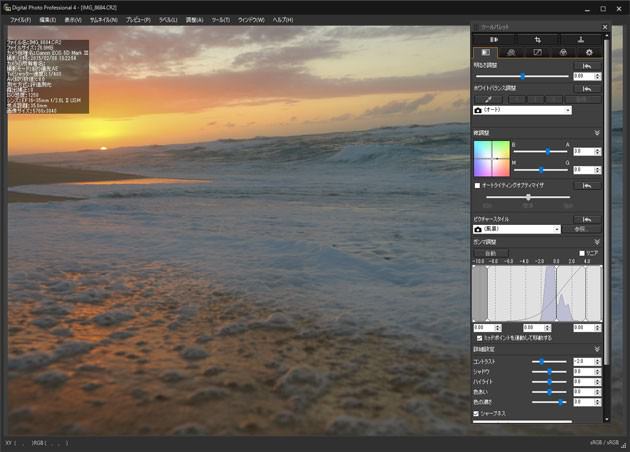Screen dimensions: 630x452
Task: Open the crop/angle tool icon
Action: coord(539,38)
